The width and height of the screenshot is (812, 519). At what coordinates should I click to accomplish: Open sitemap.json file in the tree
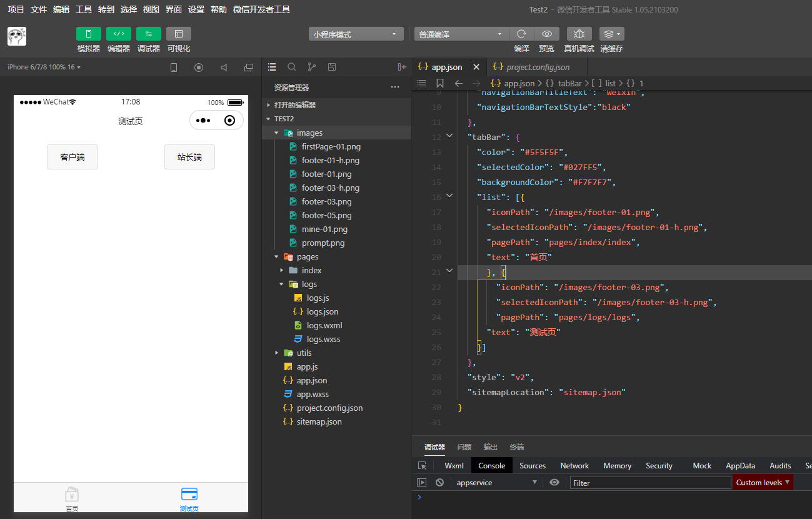point(319,421)
